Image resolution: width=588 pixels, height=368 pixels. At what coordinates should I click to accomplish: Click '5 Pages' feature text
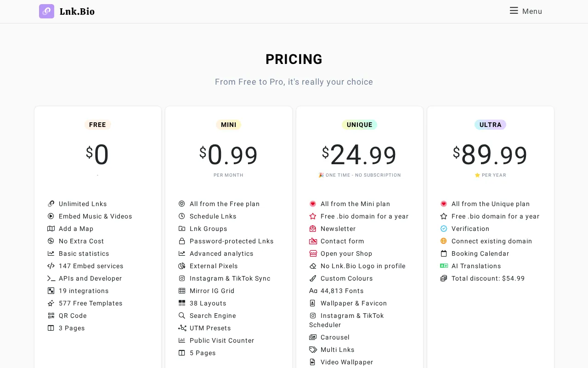pyautogui.click(x=203, y=353)
